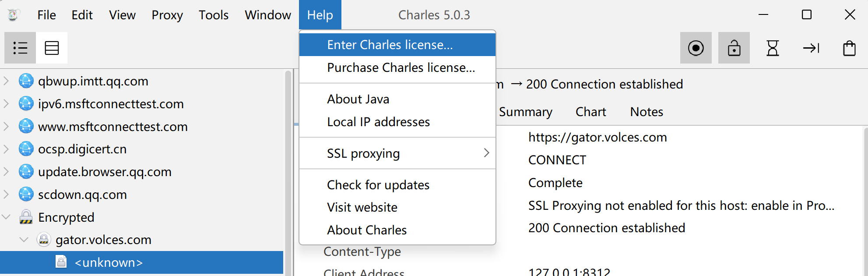The image size is (868, 276).
Task: Open the Tools menu
Action: pos(214,15)
